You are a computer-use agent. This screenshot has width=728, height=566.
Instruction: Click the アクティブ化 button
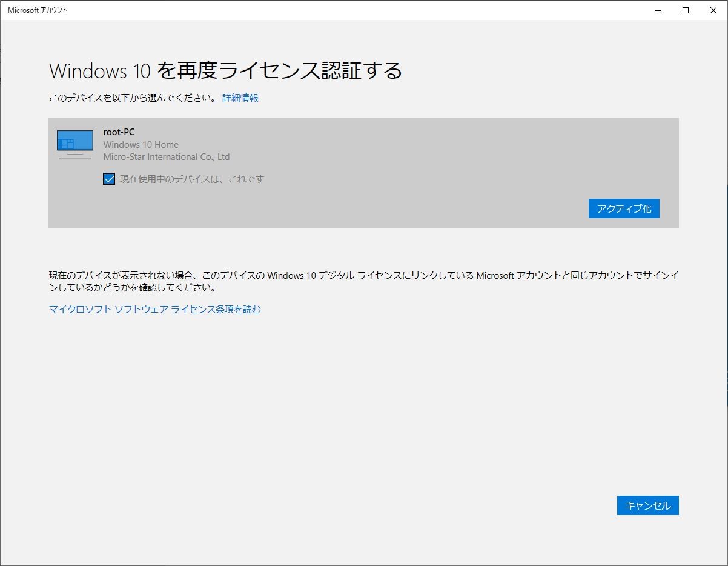(x=624, y=208)
